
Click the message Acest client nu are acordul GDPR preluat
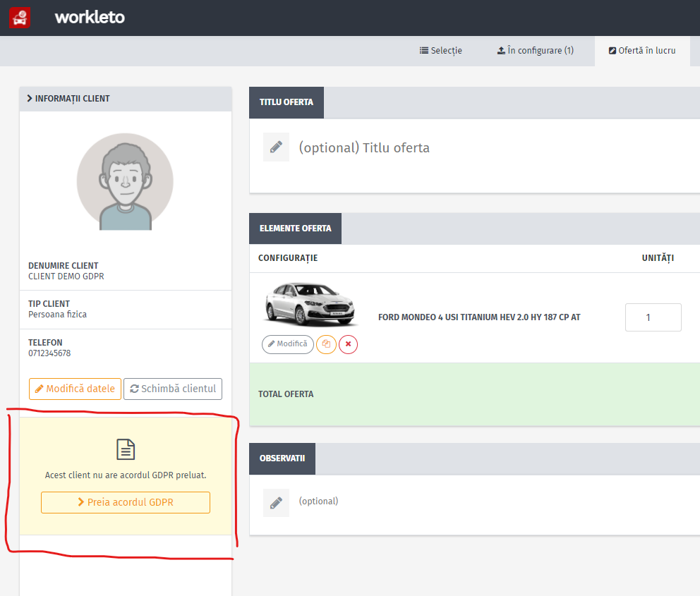click(x=126, y=475)
